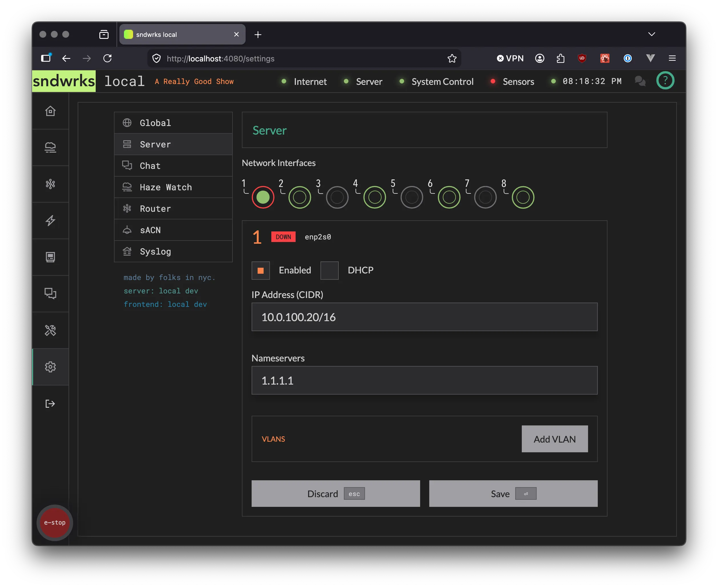The image size is (718, 588).
Task: Open the help question mark icon
Action: (665, 81)
